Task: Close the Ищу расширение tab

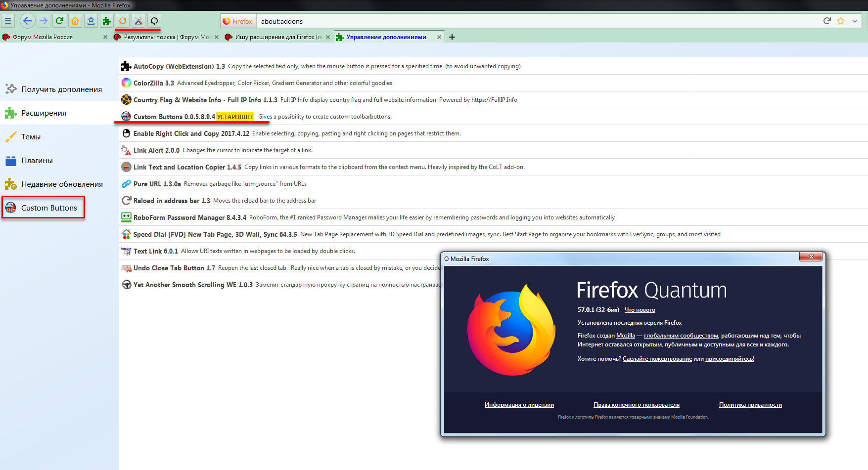Action: pyautogui.click(x=328, y=37)
